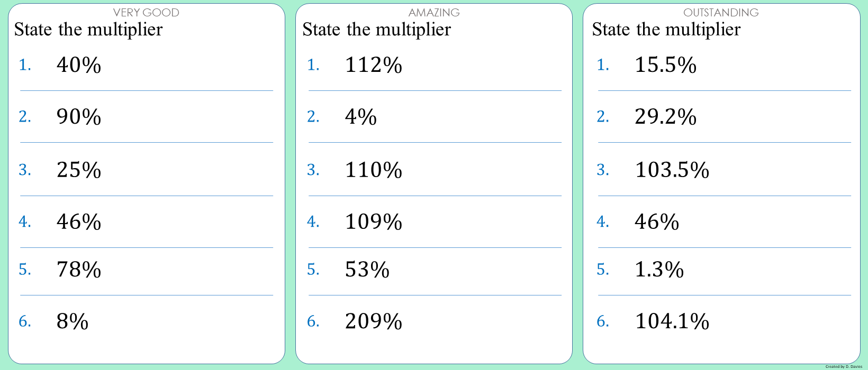
Task: Select 78% in the Very Good column
Action: 79,270
